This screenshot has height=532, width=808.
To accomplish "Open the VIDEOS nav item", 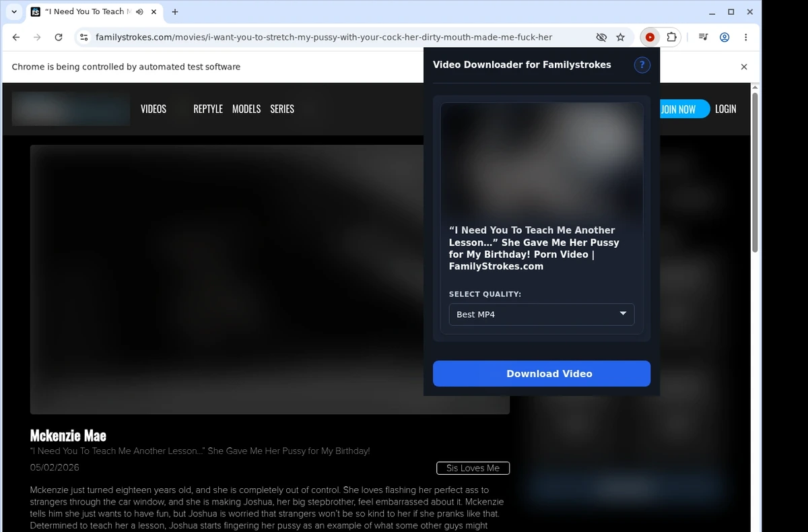I will coord(154,109).
